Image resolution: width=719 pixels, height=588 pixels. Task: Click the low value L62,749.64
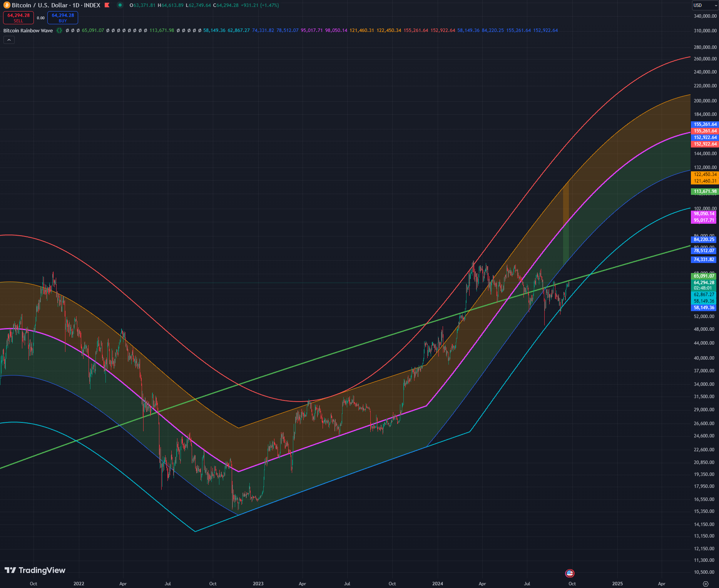[x=198, y=5]
